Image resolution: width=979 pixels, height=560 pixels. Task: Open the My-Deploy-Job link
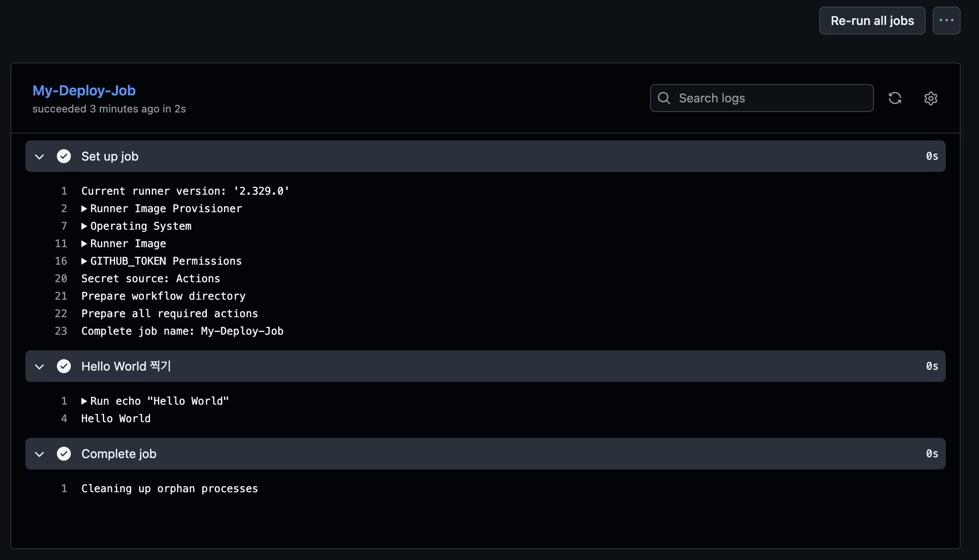click(x=84, y=91)
